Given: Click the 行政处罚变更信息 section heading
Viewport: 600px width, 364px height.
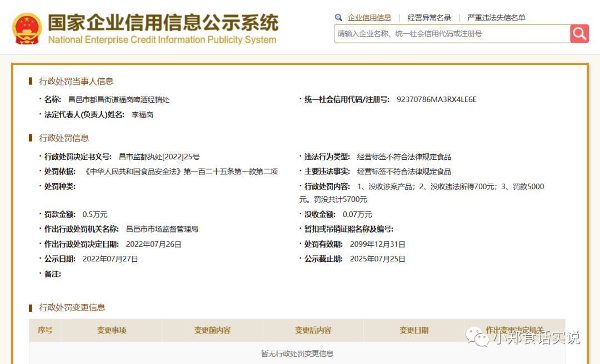Looking at the screenshot, I should click(72, 307).
